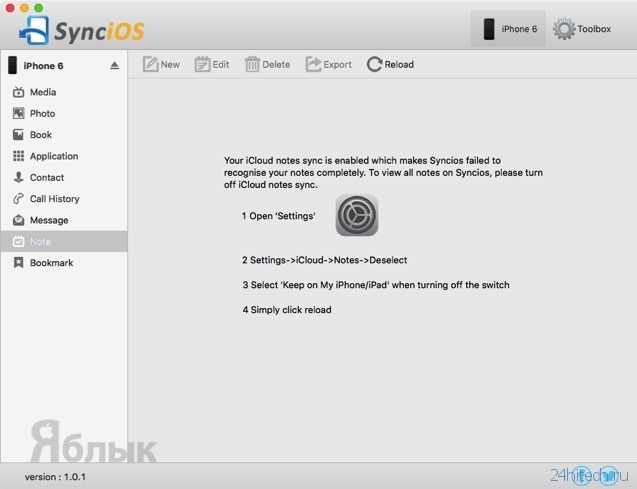
Task: Click the Edit notepad icon
Action: (202, 64)
